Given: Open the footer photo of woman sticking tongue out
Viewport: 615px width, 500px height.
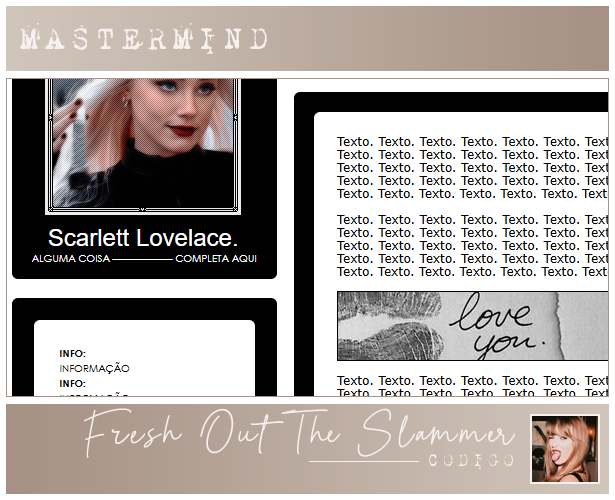Looking at the screenshot, I should [565, 449].
